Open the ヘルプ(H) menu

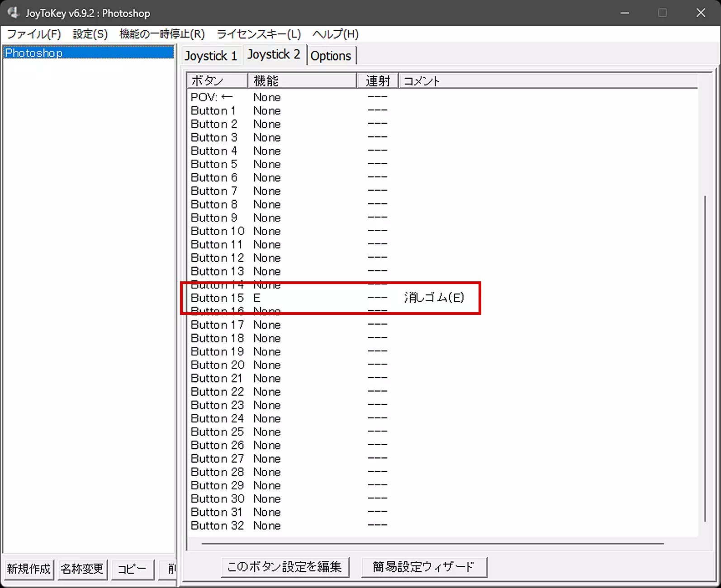[335, 34]
